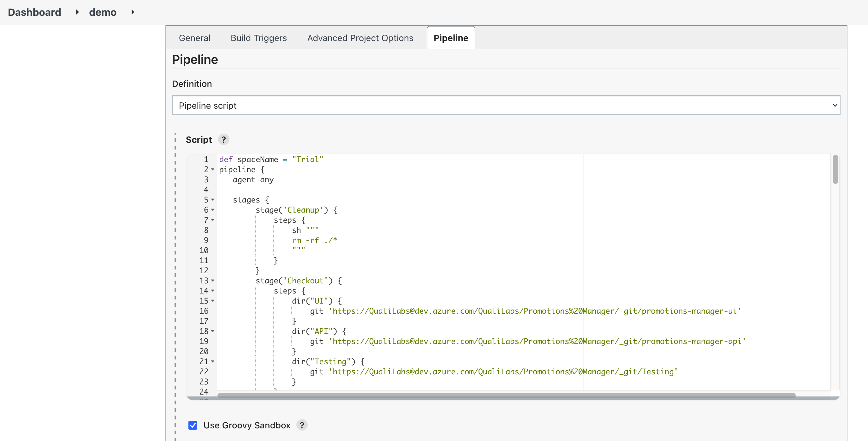Select the Pipeline tab
The height and width of the screenshot is (441, 868).
(x=451, y=38)
